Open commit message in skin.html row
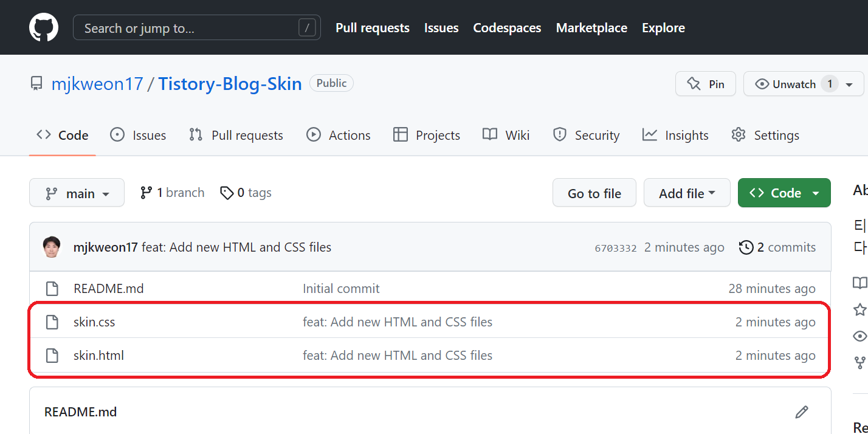 pyautogui.click(x=398, y=356)
